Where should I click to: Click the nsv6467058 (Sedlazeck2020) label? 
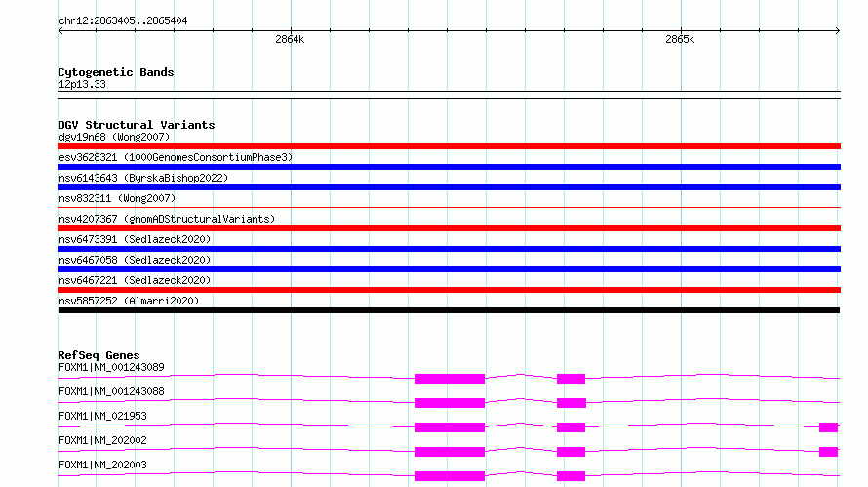tap(135, 260)
